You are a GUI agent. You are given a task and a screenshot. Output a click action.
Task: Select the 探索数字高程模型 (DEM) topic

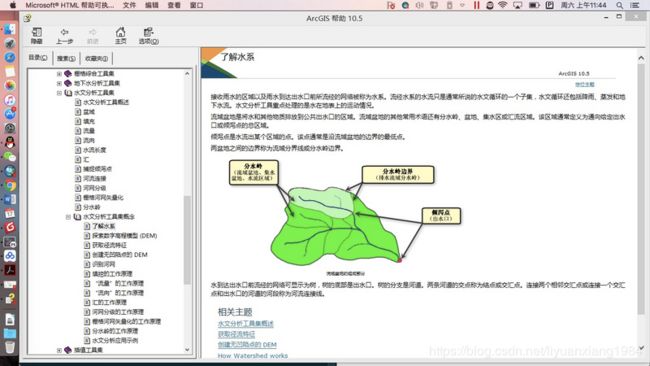pos(125,236)
